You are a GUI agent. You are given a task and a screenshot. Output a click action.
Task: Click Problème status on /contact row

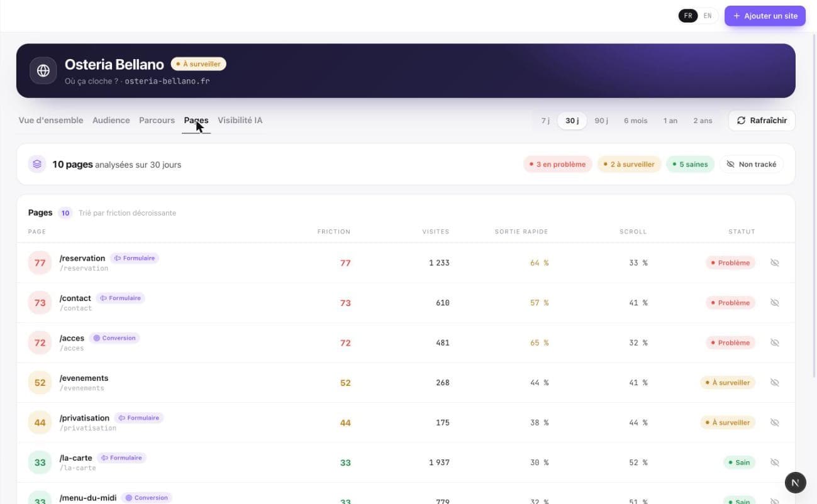[730, 303]
